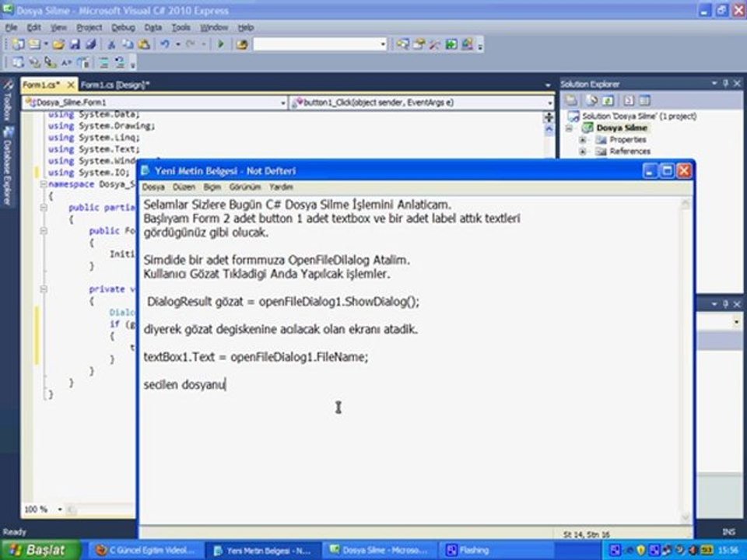
Task: Start debugging with green play icon
Action: point(220,44)
